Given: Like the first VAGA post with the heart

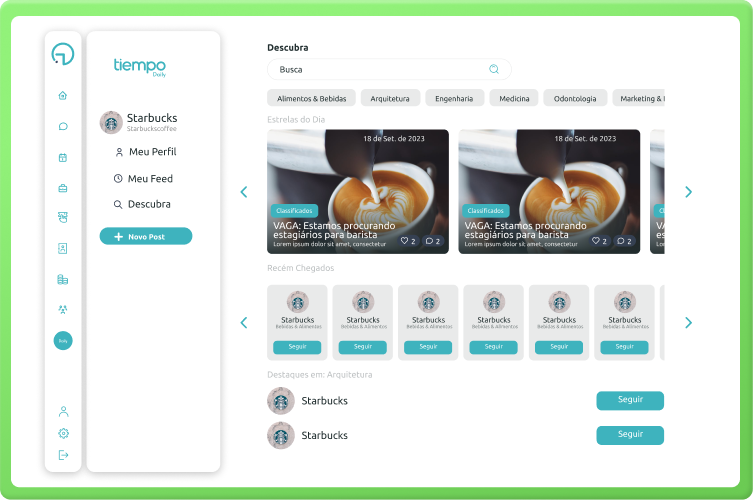Looking at the screenshot, I should coord(405,241).
